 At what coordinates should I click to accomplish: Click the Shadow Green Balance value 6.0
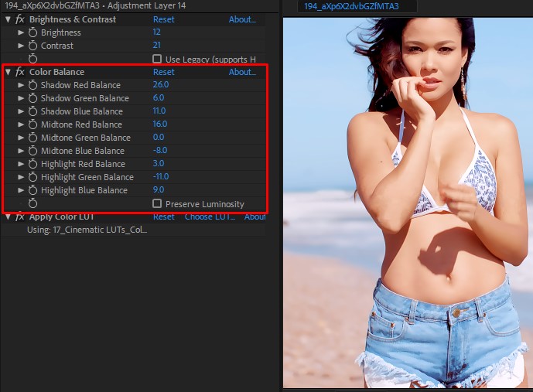[159, 98]
